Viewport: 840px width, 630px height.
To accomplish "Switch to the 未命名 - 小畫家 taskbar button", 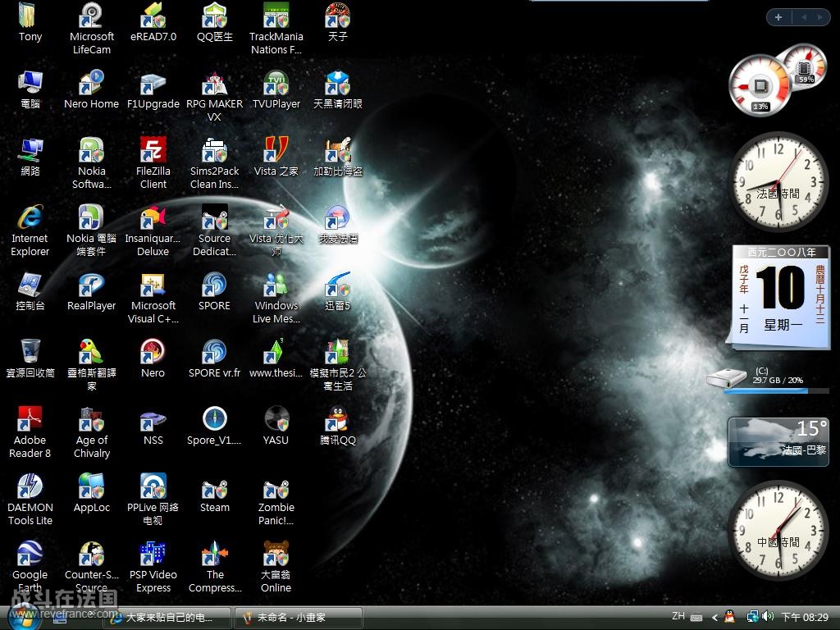I will pos(299,618).
